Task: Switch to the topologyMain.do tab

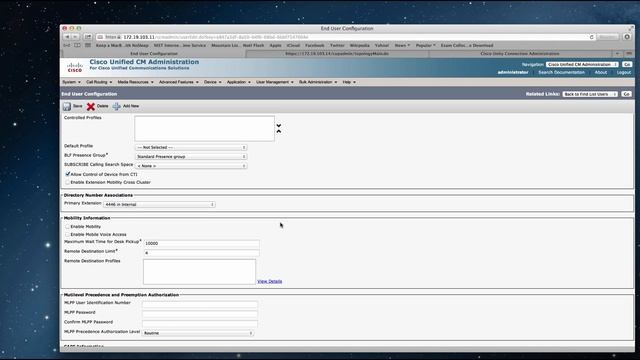Action: (x=337, y=53)
